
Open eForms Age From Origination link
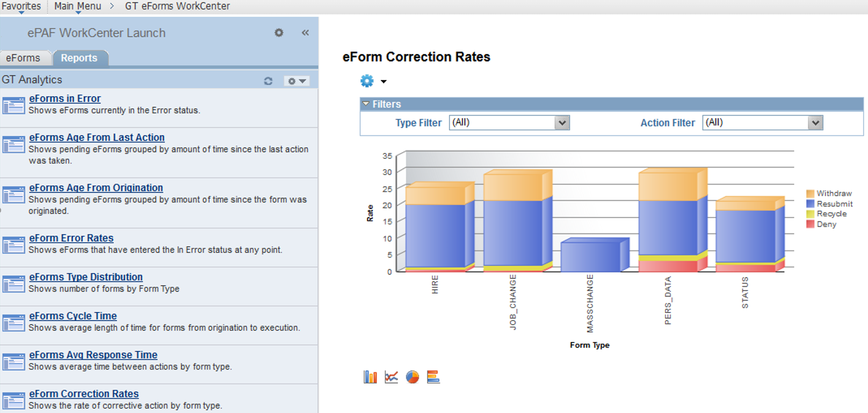click(96, 188)
